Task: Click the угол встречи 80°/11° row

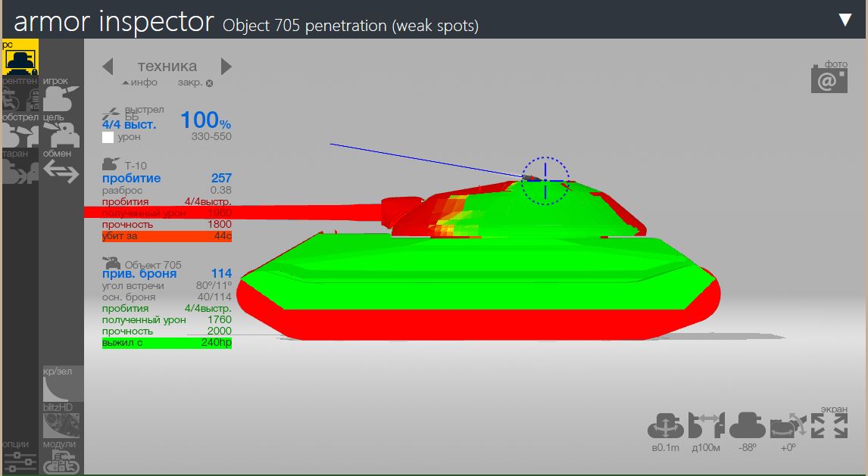Action: click(167, 286)
